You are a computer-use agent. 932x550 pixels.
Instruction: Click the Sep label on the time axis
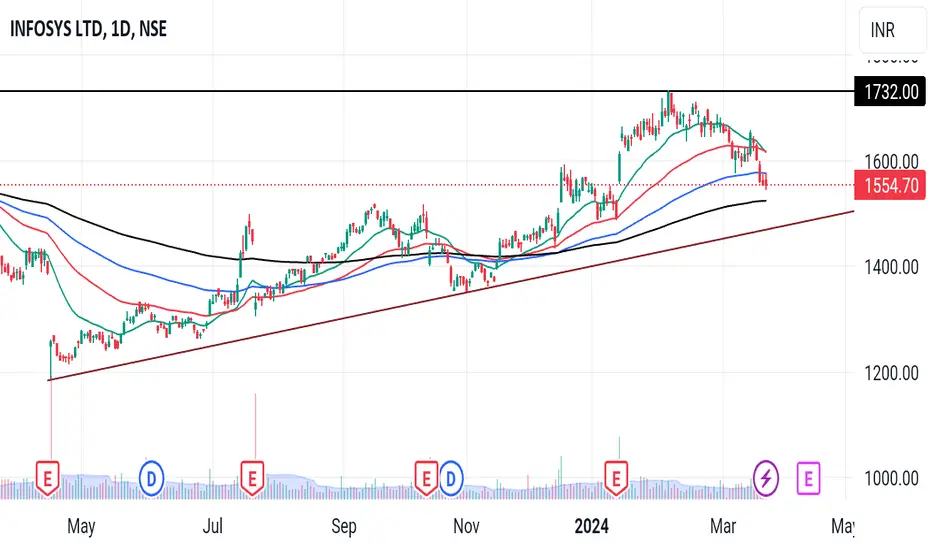tap(344, 526)
